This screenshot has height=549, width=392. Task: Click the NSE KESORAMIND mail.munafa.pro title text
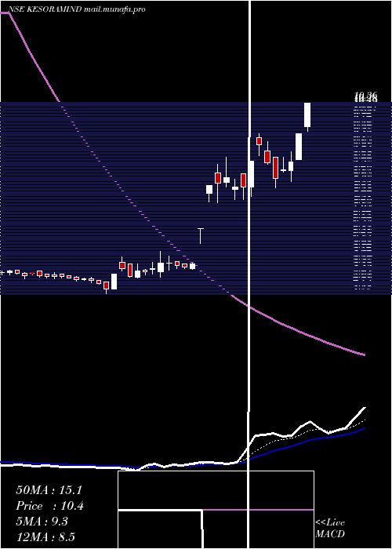(x=77, y=9)
